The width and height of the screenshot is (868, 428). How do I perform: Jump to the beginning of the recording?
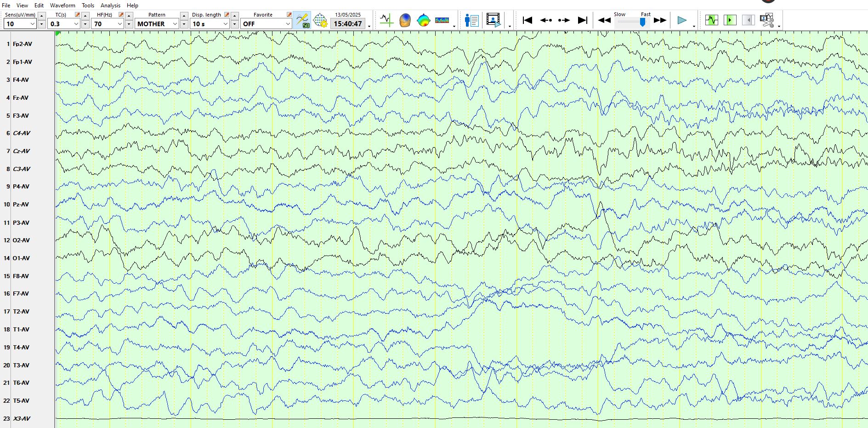pyautogui.click(x=528, y=20)
